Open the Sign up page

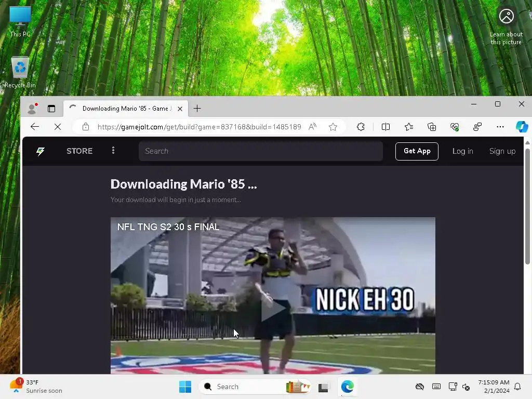pos(502,151)
